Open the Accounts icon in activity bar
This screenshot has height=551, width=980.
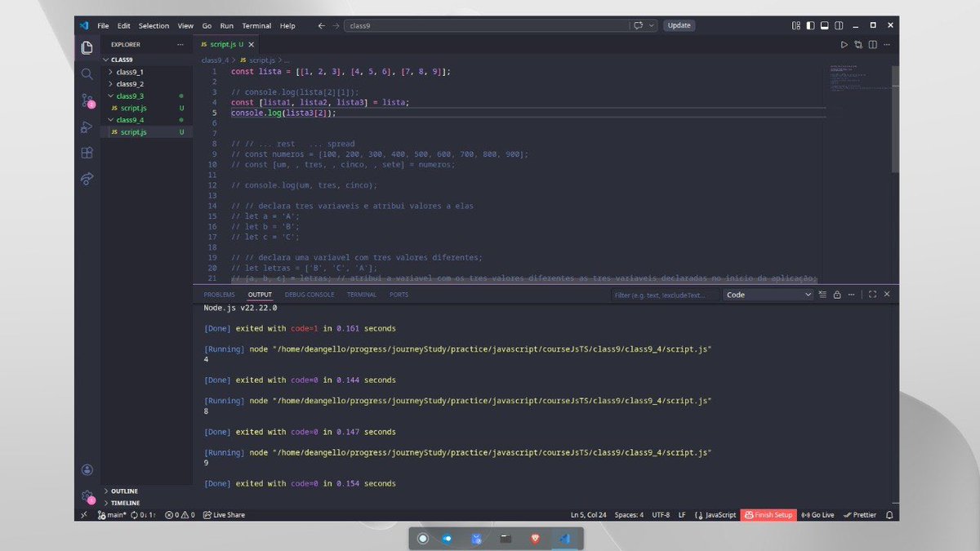[x=87, y=470]
